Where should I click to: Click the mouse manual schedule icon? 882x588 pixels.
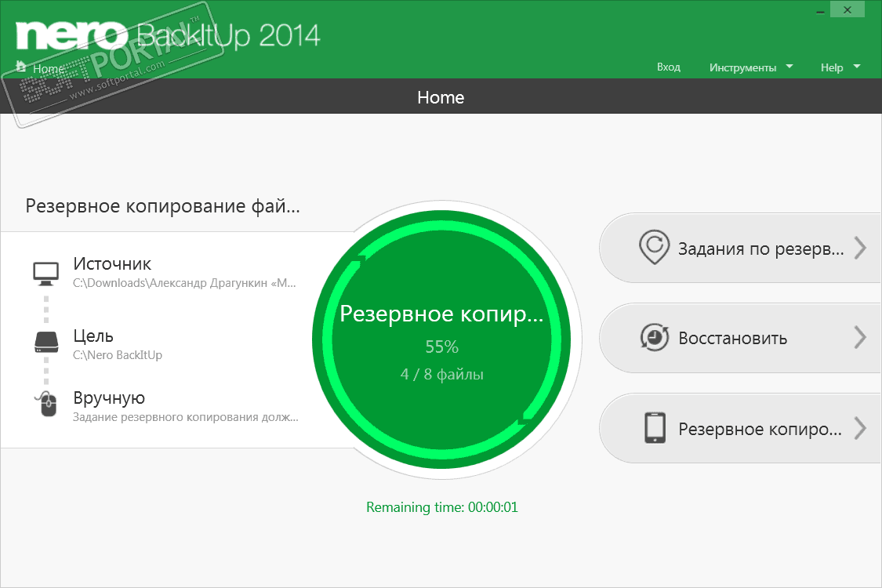coord(48,404)
